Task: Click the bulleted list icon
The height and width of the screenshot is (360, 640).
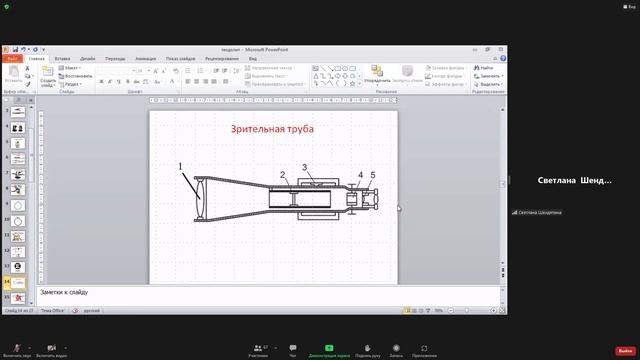Action: coord(188,71)
